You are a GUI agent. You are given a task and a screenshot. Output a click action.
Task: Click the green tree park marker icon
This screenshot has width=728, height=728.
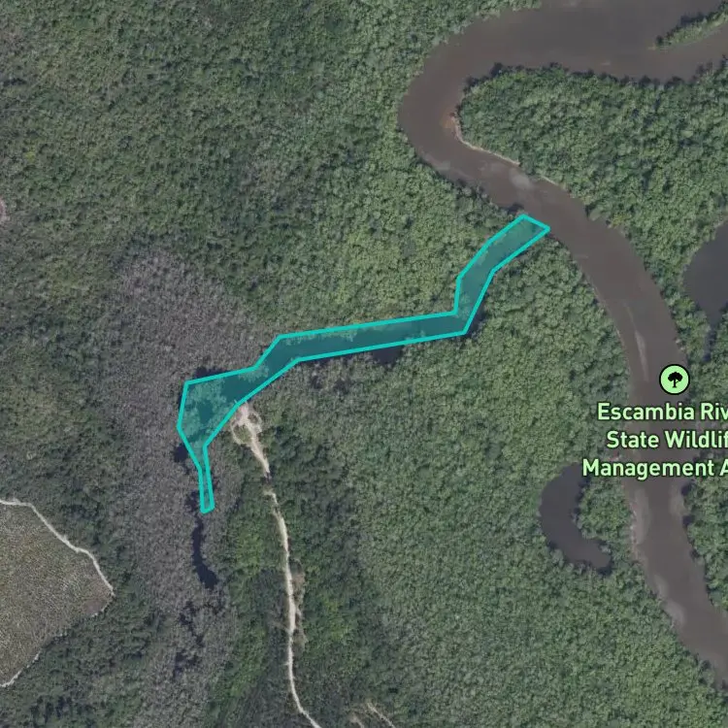[675, 380]
